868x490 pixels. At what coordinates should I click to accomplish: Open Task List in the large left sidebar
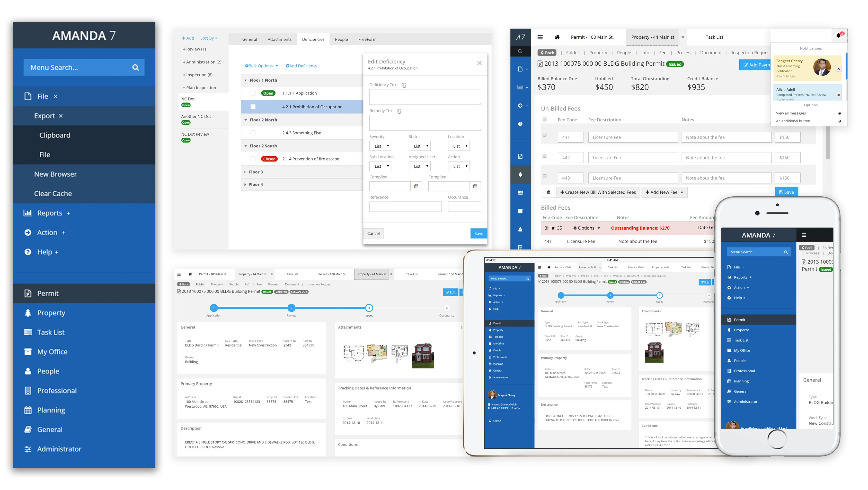[x=84, y=332]
